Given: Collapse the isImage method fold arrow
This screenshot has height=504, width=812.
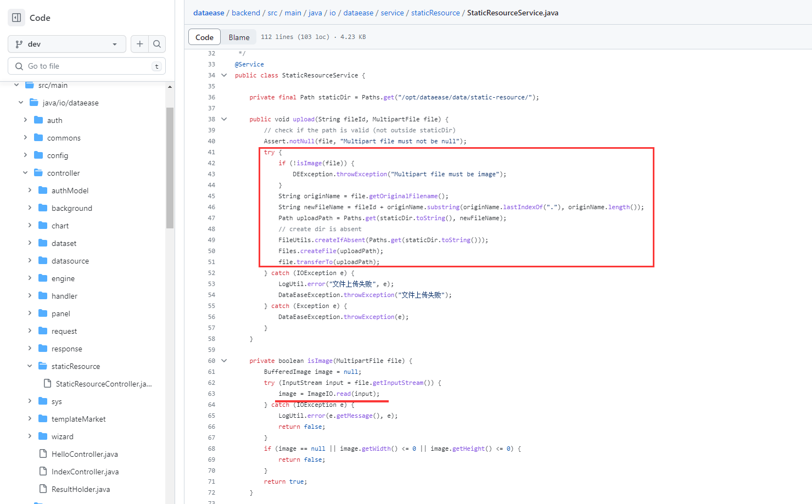Looking at the screenshot, I should [x=224, y=361].
